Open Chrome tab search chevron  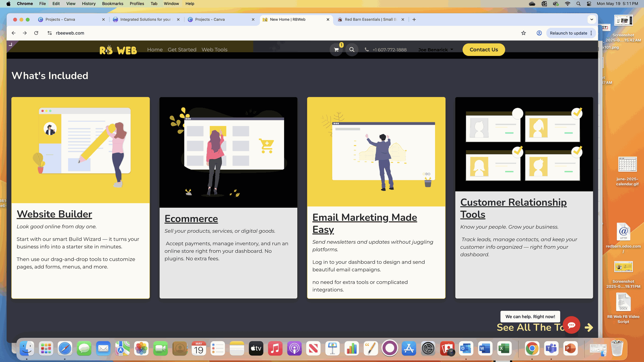click(x=592, y=19)
